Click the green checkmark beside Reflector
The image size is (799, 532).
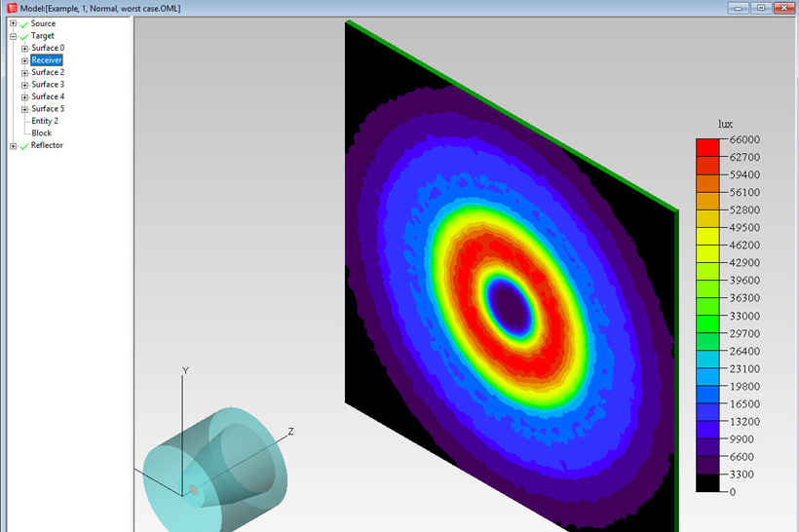(23, 146)
